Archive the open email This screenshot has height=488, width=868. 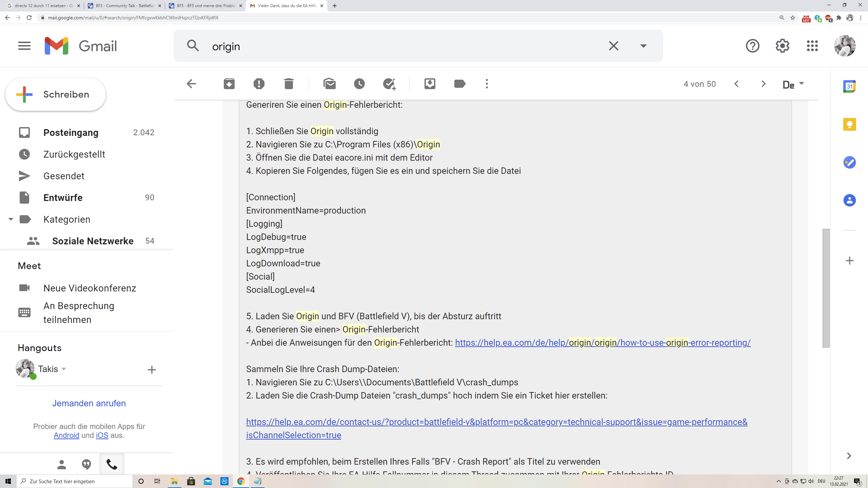point(229,84)
